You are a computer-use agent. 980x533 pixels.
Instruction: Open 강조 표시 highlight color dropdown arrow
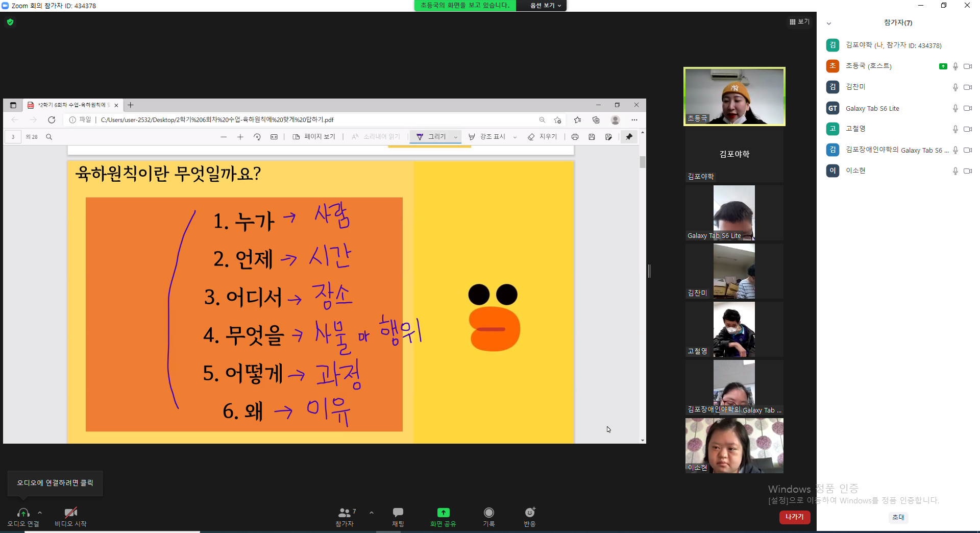pos(515,137)
